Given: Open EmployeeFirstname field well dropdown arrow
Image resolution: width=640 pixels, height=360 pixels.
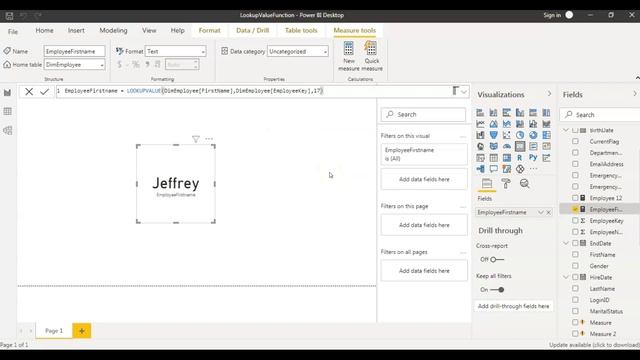Looking at the screenshot, I should tap(541, 212).
